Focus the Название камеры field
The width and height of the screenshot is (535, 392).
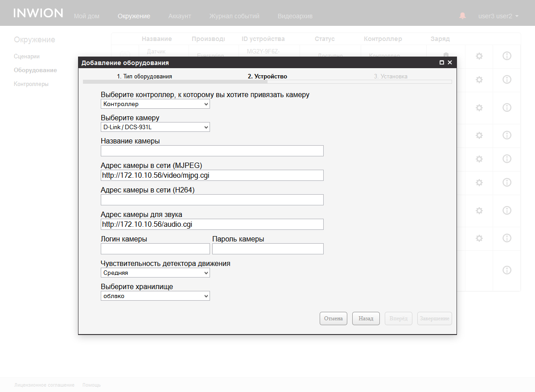[x=212, y=151]
